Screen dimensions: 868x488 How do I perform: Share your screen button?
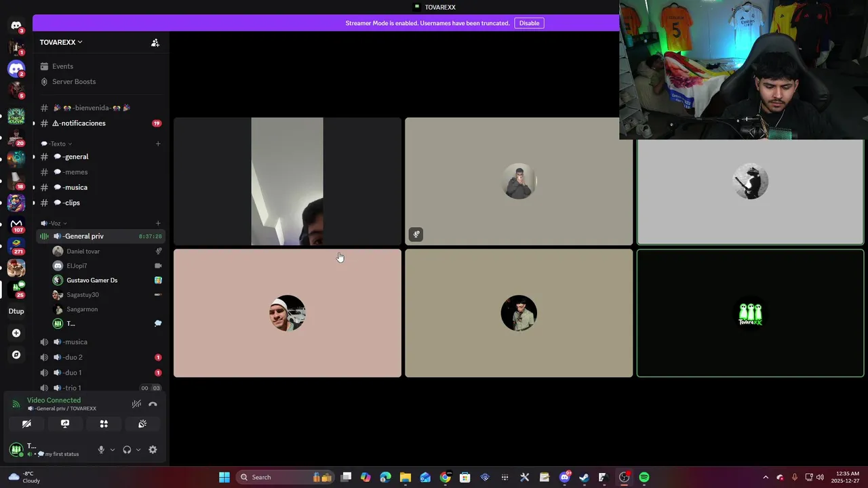coord(65,424)
